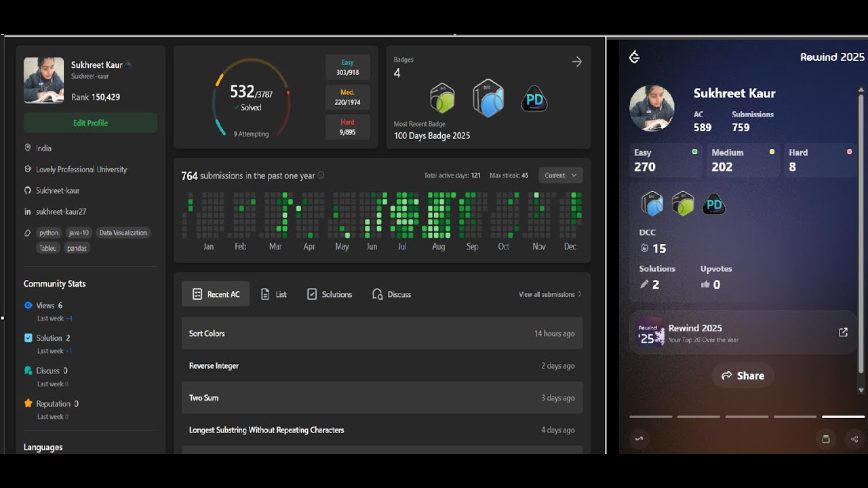Open the Two Sum submission row
The height and width of the screenshot is (488, 868).
pos(382,398)
